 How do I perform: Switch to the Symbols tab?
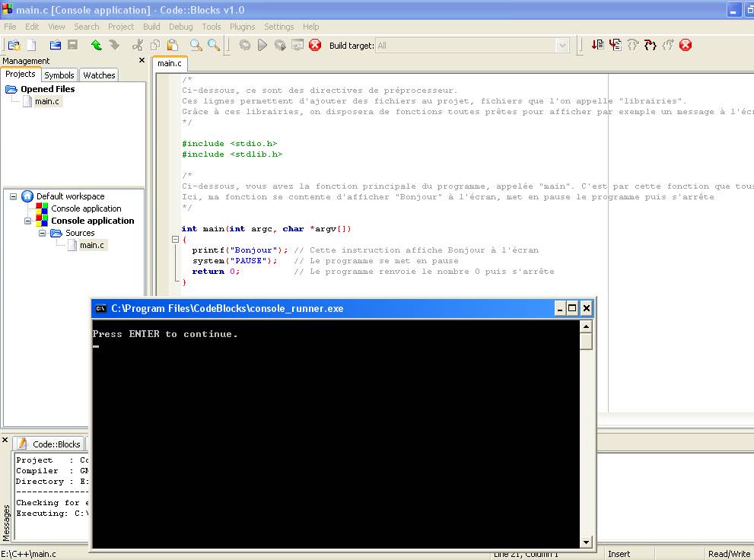(x=59, y=75)
